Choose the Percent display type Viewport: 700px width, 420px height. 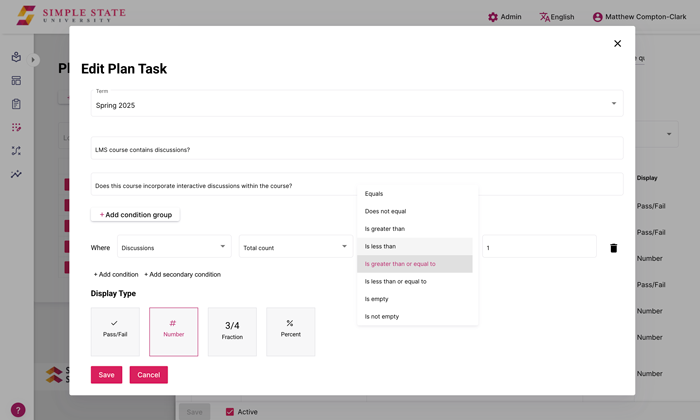[x=291, y=332]
